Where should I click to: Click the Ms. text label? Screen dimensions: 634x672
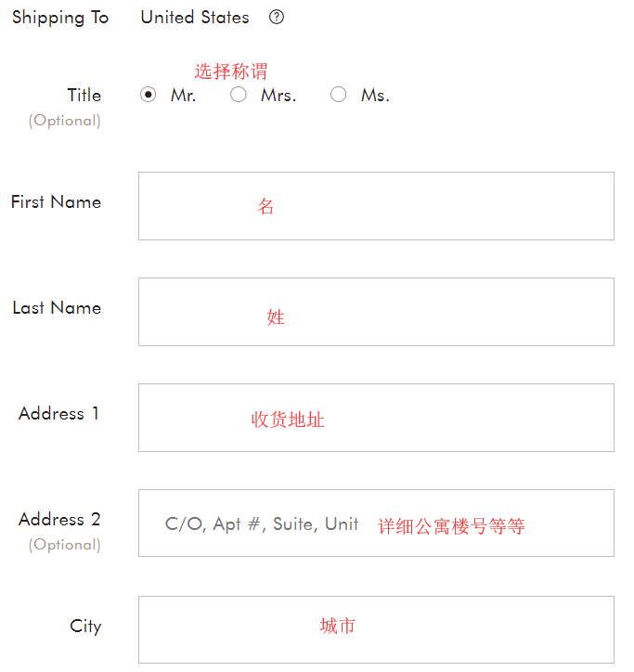click(375, 95)
